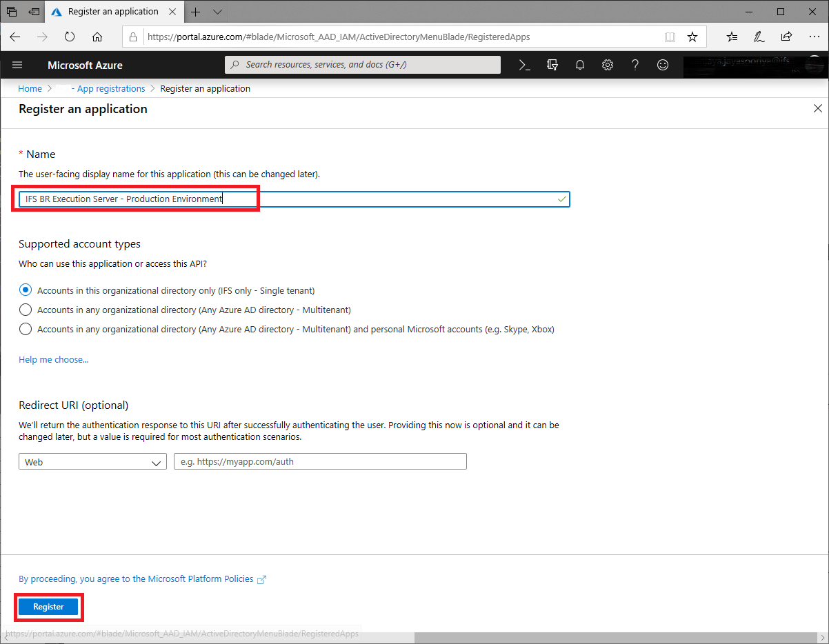This screenshot has height=644, width=829.
Task: Open the browser tab list chevron
Action: click(217, 12)
